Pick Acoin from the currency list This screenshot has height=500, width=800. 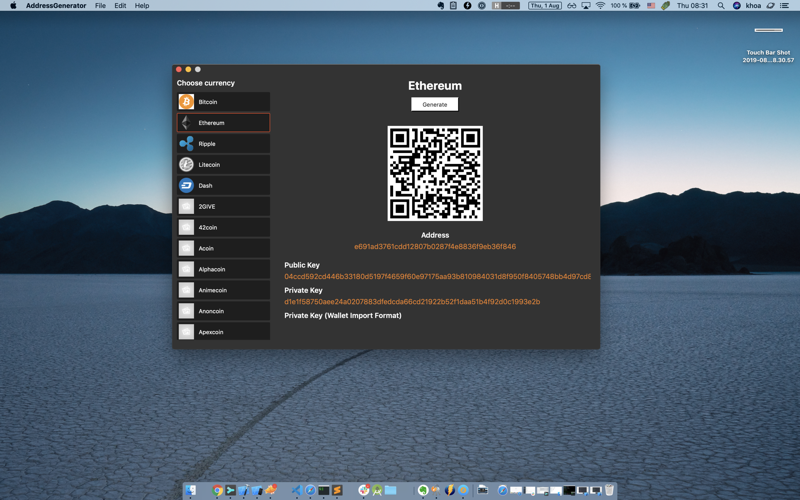coord(223,249)
